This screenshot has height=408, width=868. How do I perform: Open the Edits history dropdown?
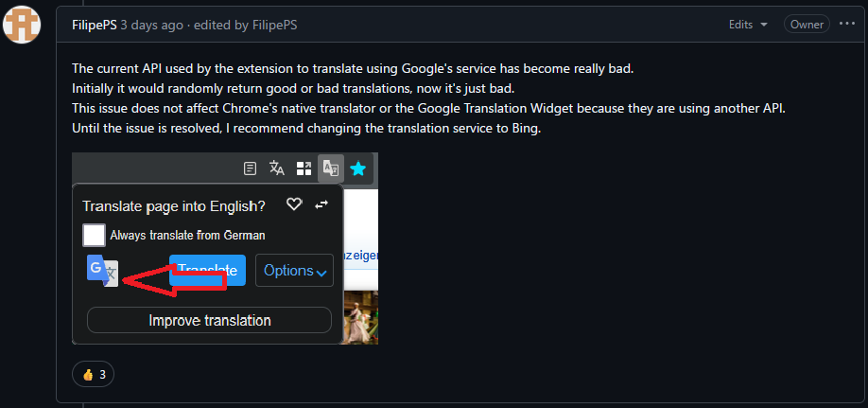pos(748,25)
